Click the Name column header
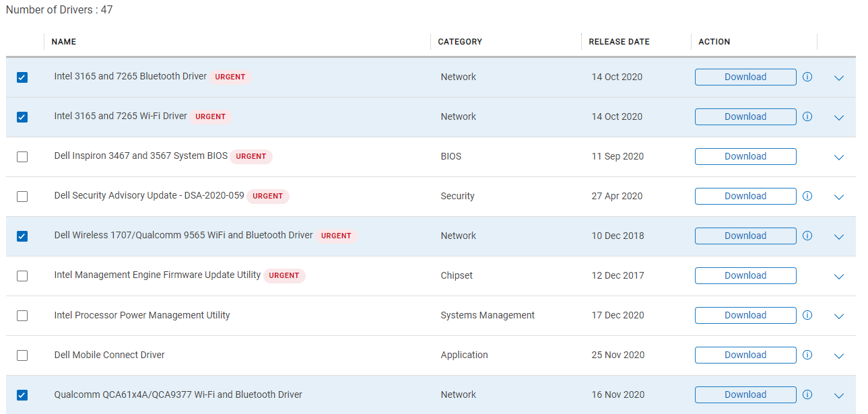The width and height of the screenshot is (868, 414). [x=64, y=42]
